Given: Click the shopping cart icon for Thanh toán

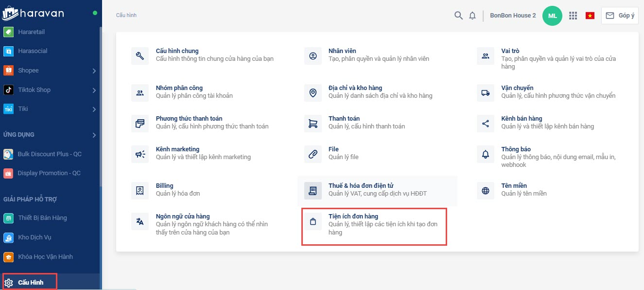Looking at the screenshot, I should pyautogui.click(x=313, y=123).
